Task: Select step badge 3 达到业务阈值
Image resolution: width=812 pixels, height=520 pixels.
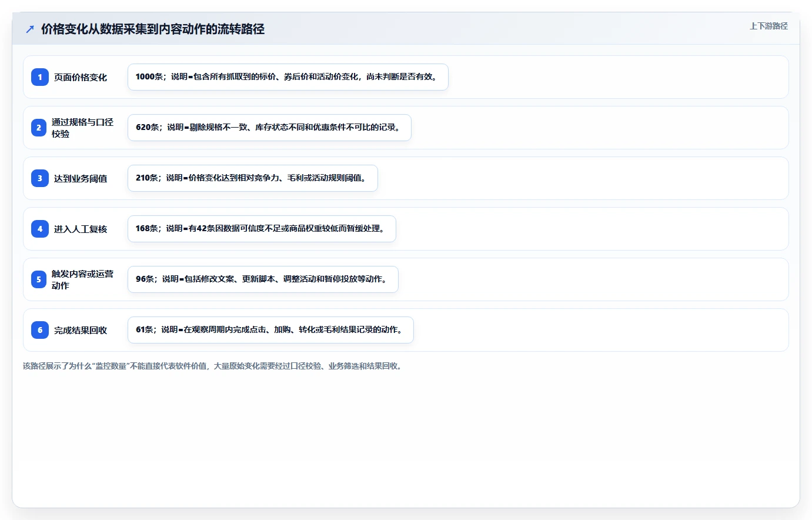Action: tap(40, 178)
